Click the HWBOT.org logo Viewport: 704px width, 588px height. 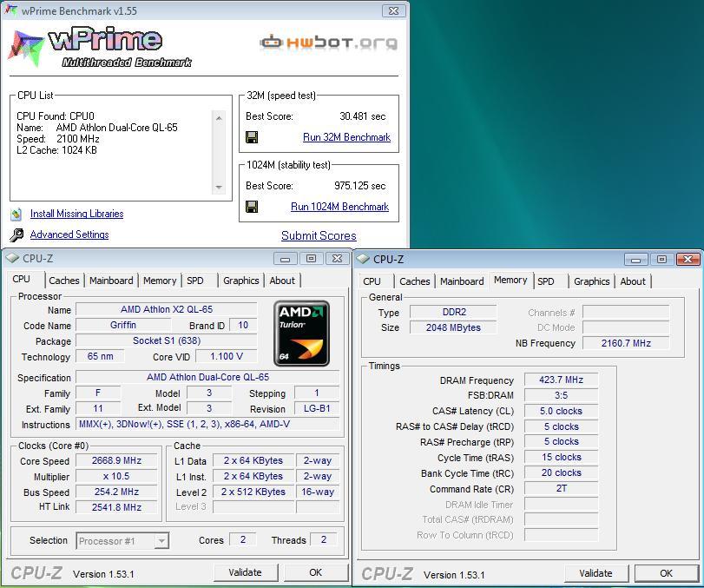tap(328, 43)
